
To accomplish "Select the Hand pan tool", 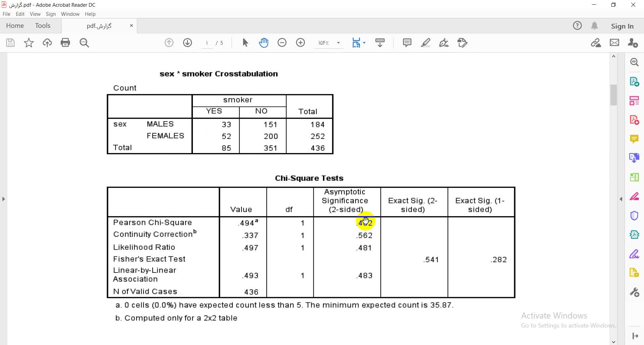I will pyautogui.click(x=264, y=43).
